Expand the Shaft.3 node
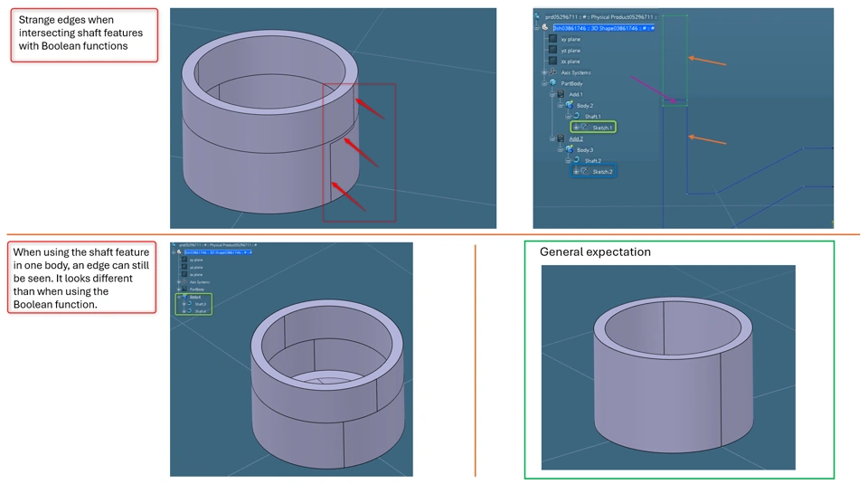Viewport: 868px width, 484px height. 184,304
